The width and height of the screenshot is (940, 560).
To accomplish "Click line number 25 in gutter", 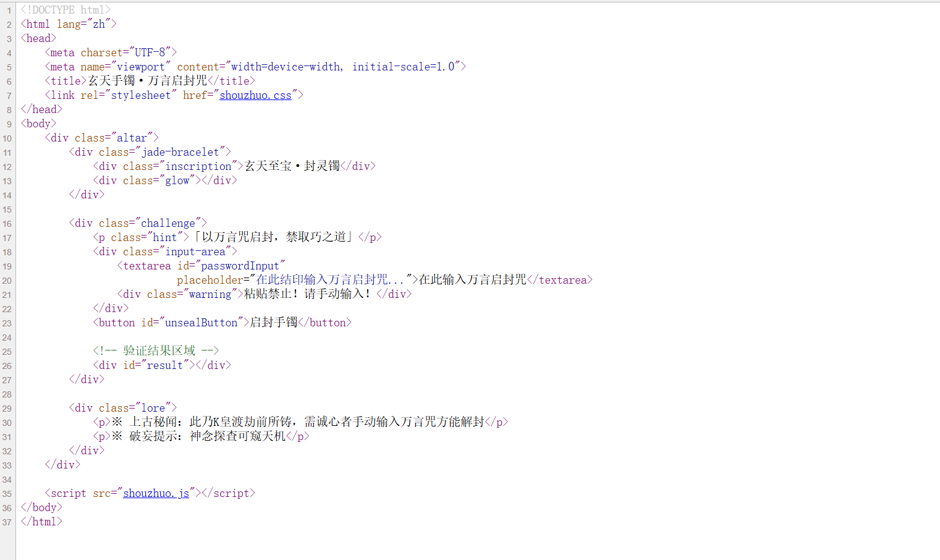I will click(7, 352).
